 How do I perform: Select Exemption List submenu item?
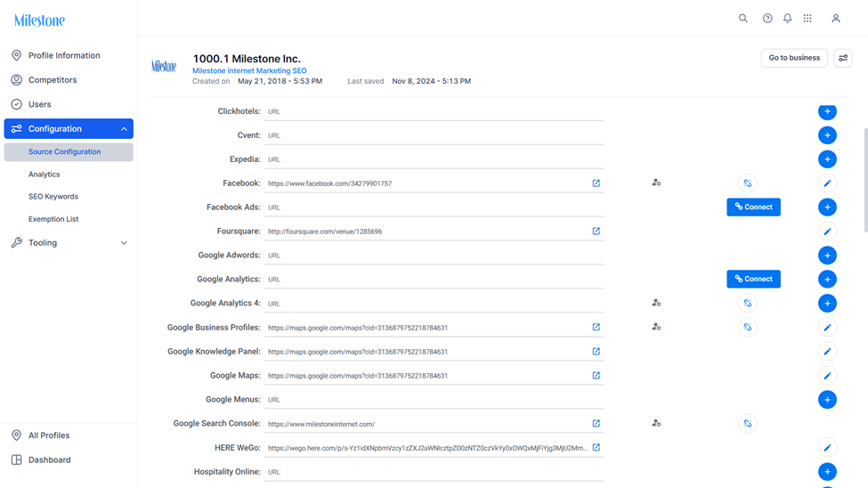pyautogui.click(x=53, y=219)
